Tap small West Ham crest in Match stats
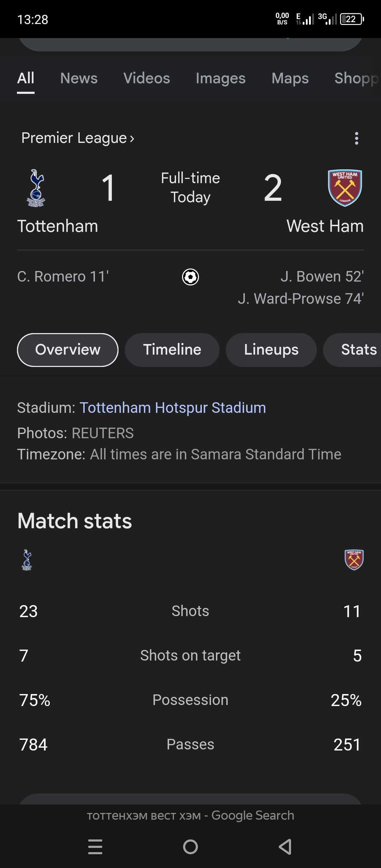This screenshot has width=381, height=868. 354,560
